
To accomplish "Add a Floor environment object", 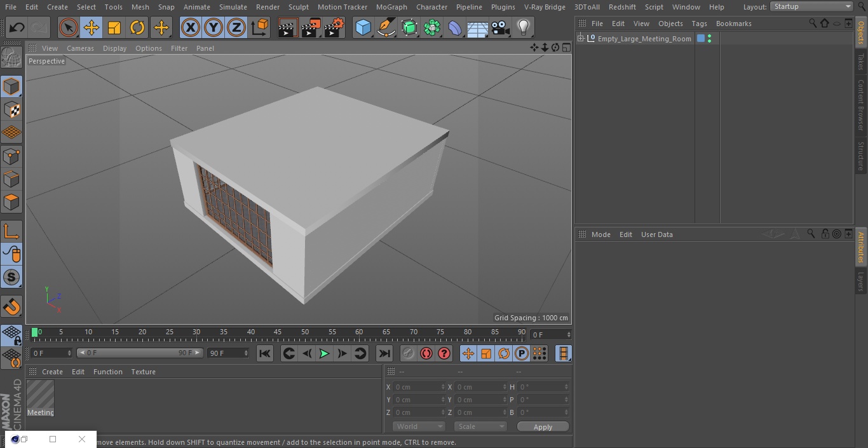I will click(x=478, y=28).
